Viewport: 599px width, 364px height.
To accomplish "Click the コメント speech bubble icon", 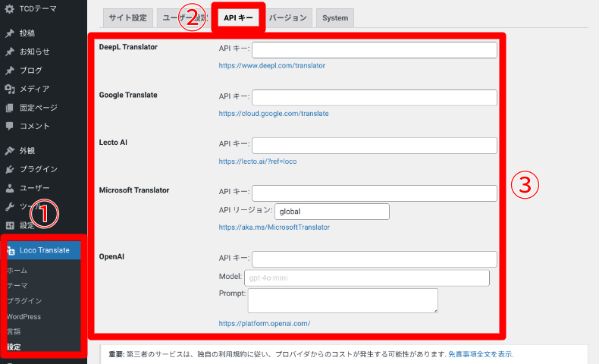I will (x=10, y=126).
